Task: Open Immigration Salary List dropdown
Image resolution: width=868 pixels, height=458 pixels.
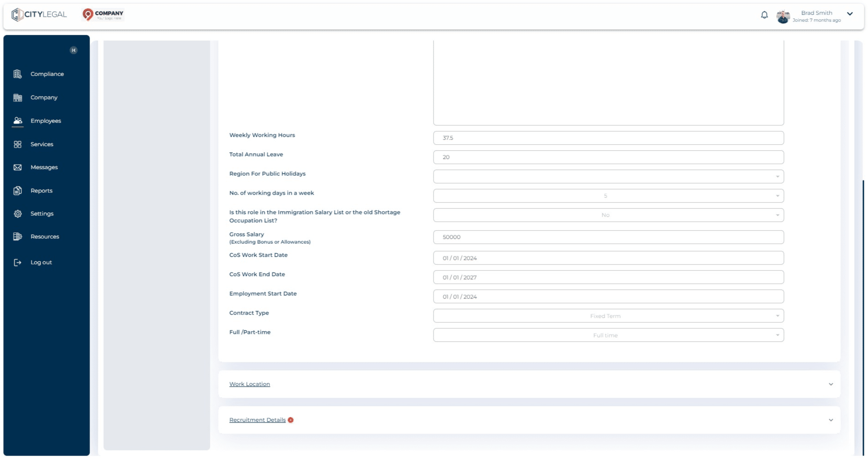Action: click(608, 215)
